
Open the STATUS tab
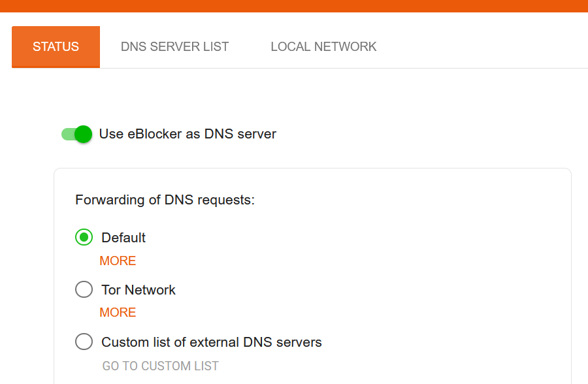click(x=56, y=47)
